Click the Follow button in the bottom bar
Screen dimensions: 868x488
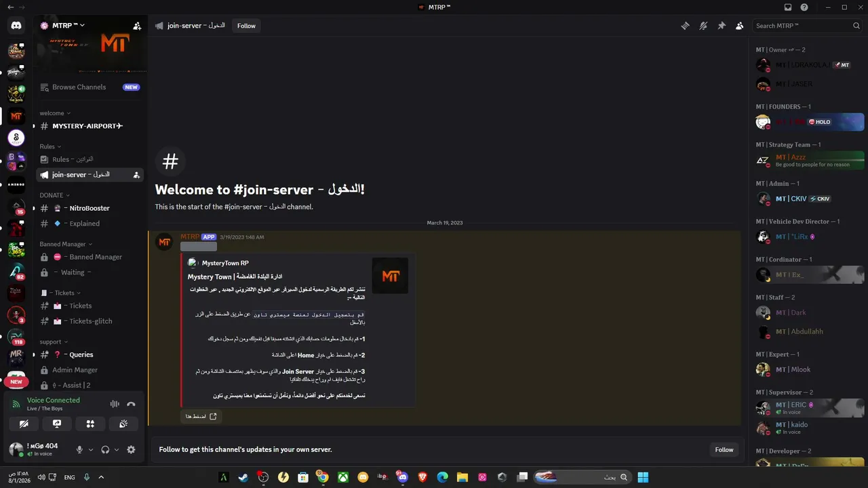[x=724, y=449]
